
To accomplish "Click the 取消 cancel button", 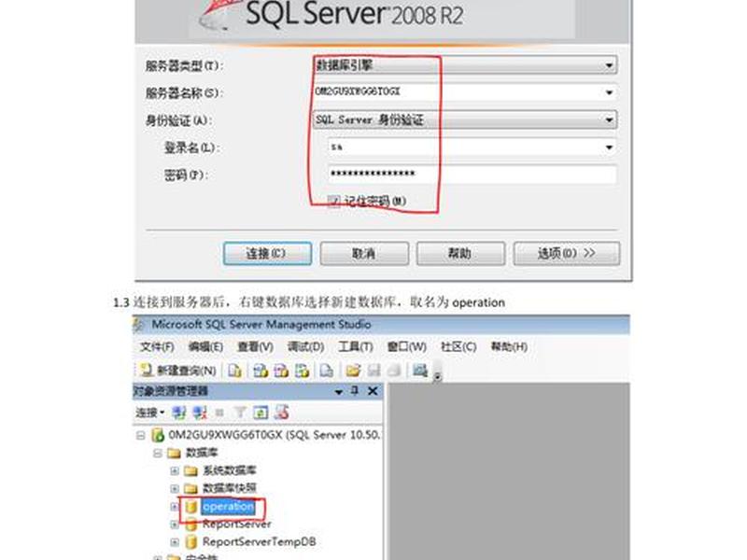I will coord(364,253).
